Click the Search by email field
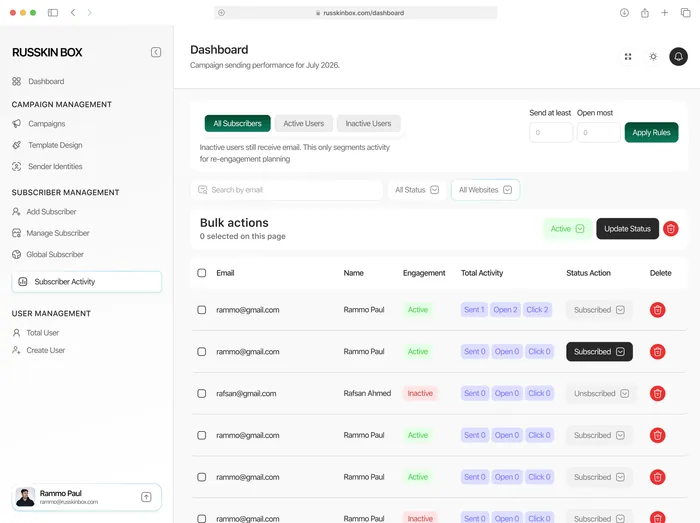Viewport: 700px width, 523px height. [287, 190]
